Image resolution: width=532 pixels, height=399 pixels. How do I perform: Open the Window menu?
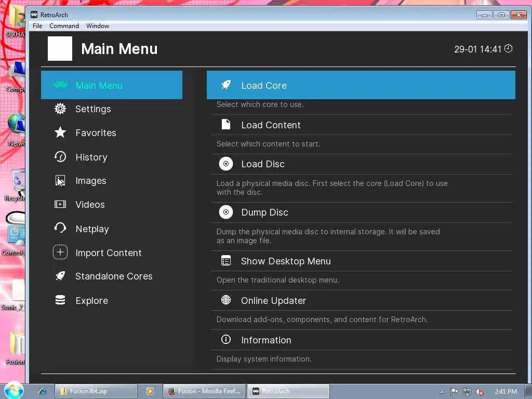[98, 26]
